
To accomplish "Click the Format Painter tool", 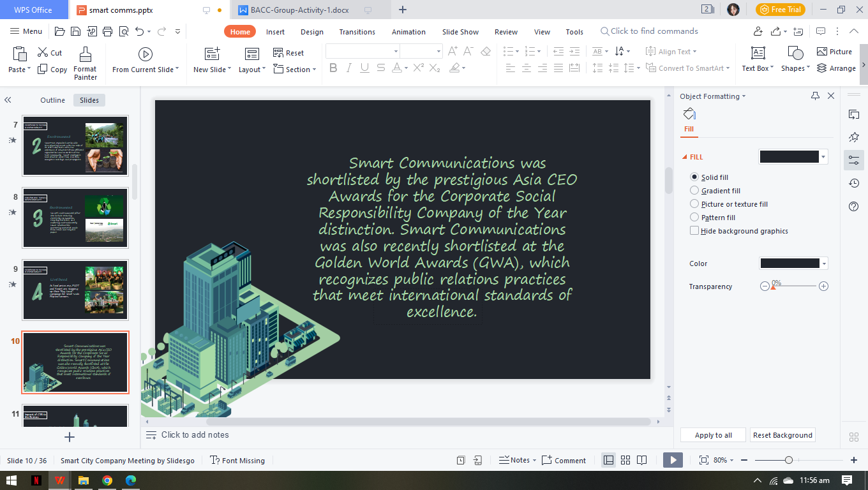I will 85,63.
